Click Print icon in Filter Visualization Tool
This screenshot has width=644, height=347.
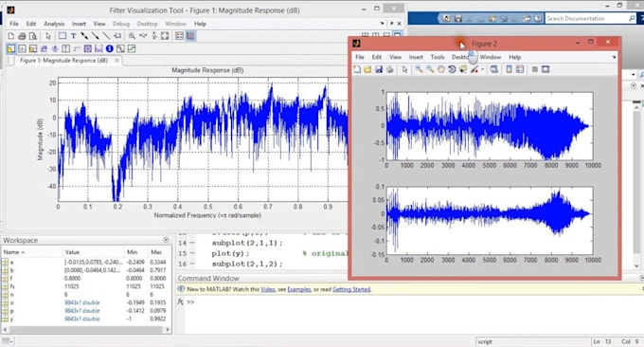pos(22,36)
